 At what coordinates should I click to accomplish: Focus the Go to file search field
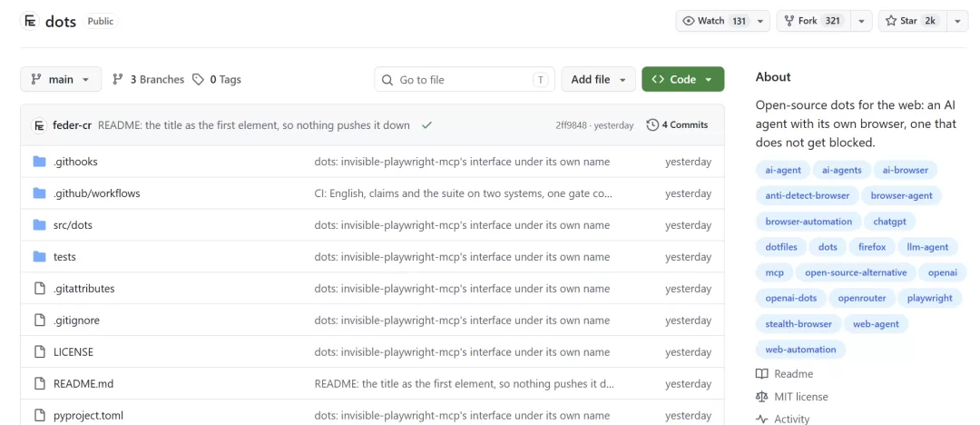(x=465, y=80)
